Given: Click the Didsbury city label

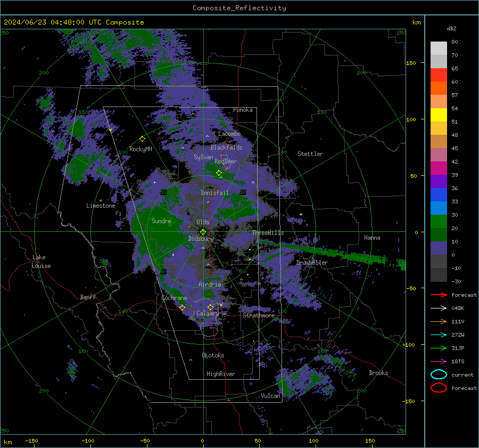Looking at the screenshot, I should pos(201,239).
